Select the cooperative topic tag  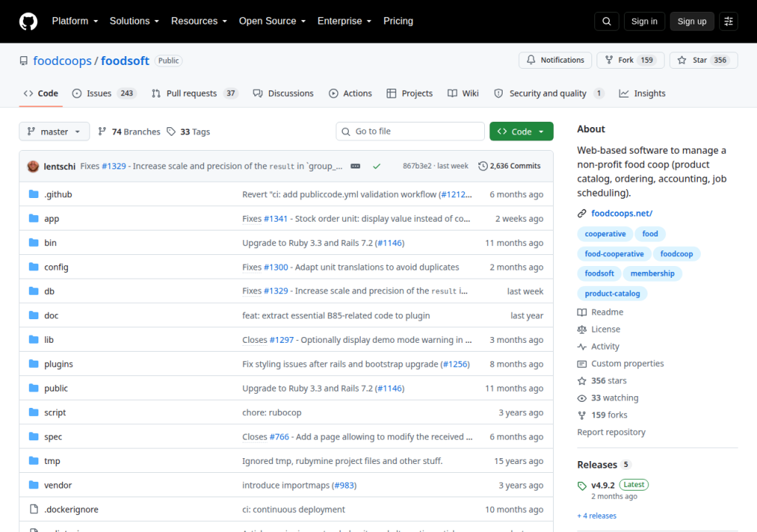(x=605, y=234)
